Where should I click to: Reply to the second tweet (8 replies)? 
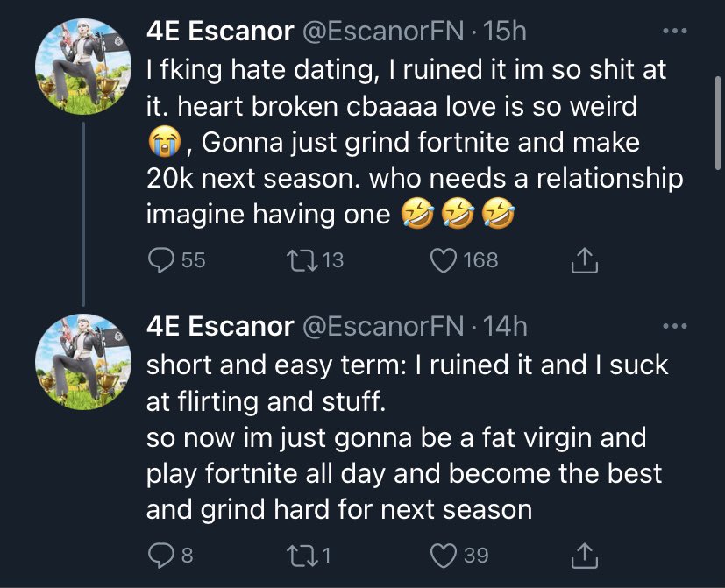click(160, 554)
